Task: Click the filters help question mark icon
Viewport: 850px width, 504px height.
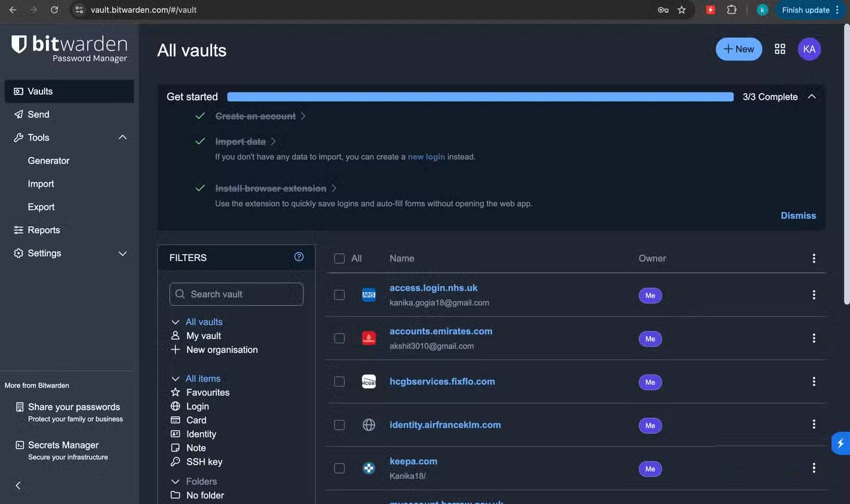Action: [x=299, y=257]
